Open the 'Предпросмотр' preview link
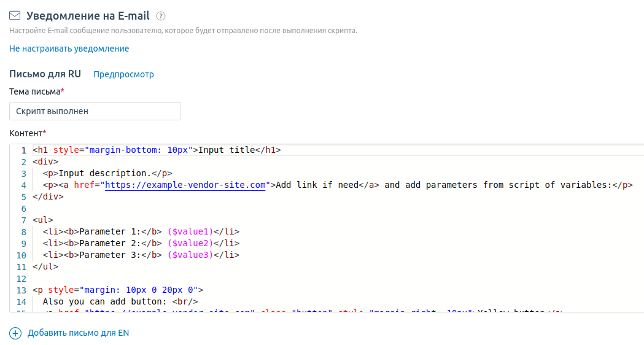This screenshot has height=345, width=644. click(x=123, y=74)
